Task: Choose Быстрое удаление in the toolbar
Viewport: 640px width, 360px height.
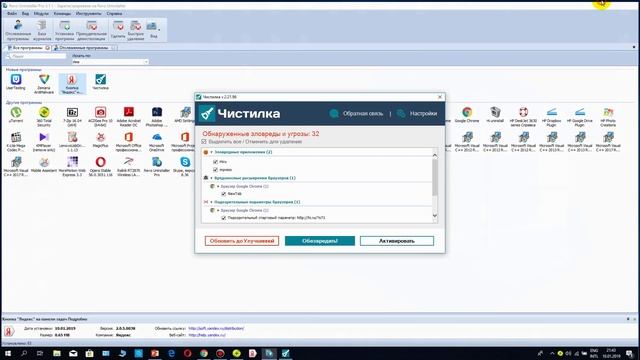Action: pos(136,30)
